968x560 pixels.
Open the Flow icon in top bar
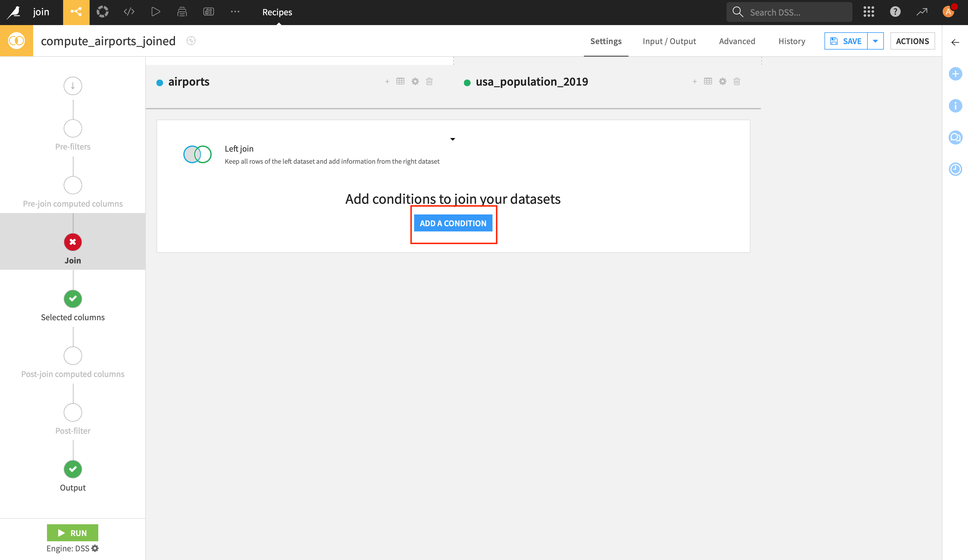pyautogui.click(x=76, y=12)
